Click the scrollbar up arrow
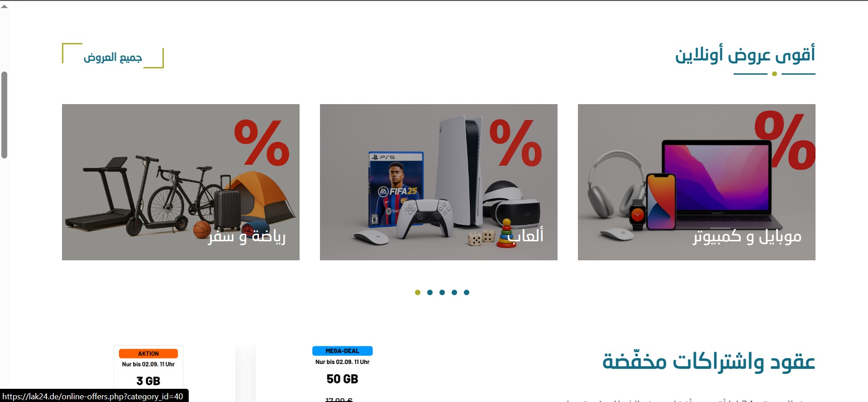868x402 pixels. point(4,6)
